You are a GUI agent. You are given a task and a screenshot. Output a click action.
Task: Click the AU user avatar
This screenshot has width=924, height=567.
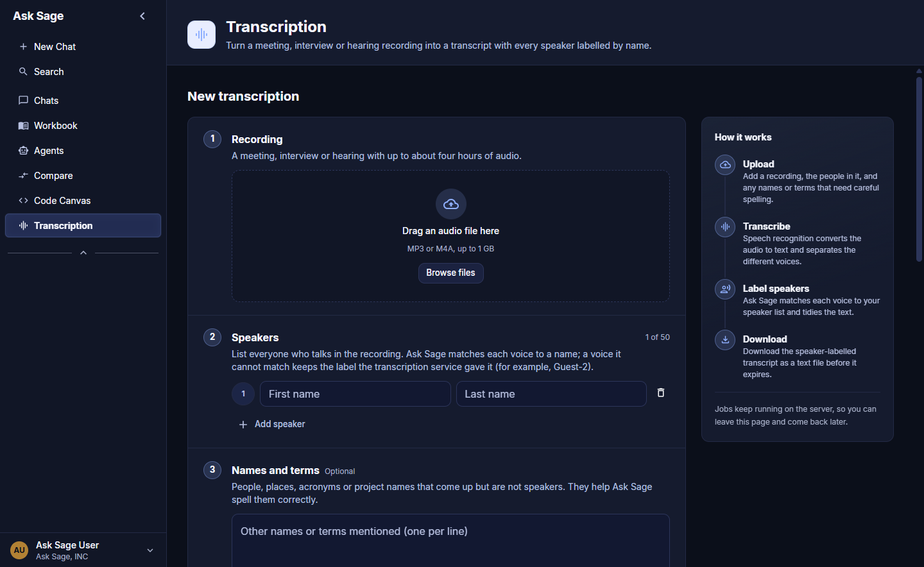coord(19,550)
